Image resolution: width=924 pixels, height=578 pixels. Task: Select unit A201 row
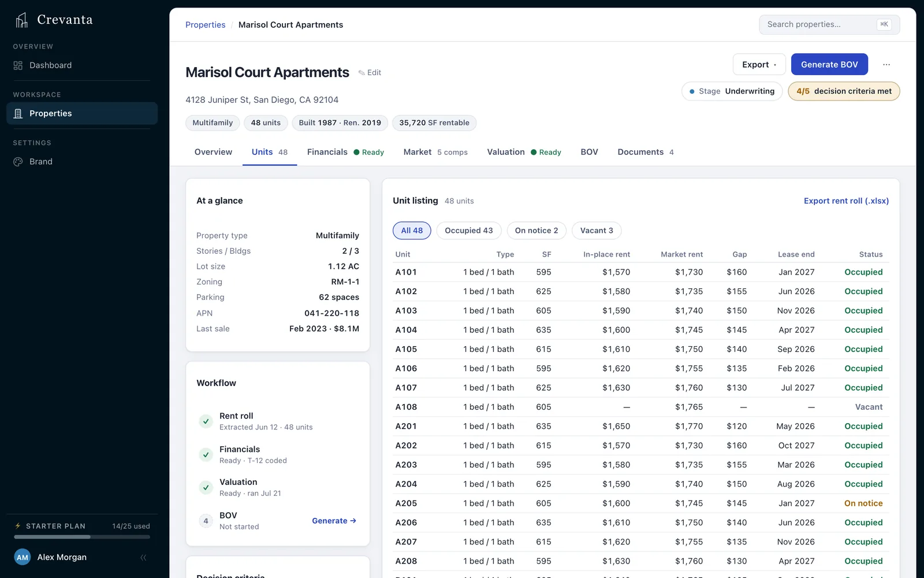tap(641, 427)
